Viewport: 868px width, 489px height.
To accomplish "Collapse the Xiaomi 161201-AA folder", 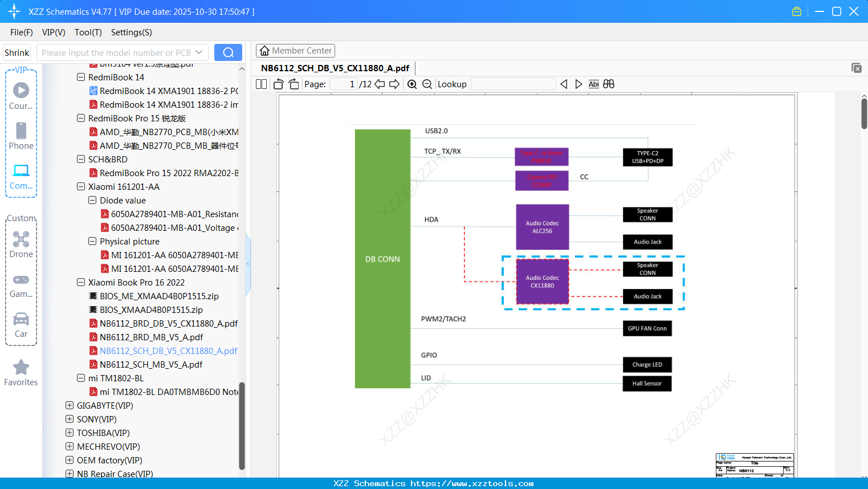I will click(81, 186).
